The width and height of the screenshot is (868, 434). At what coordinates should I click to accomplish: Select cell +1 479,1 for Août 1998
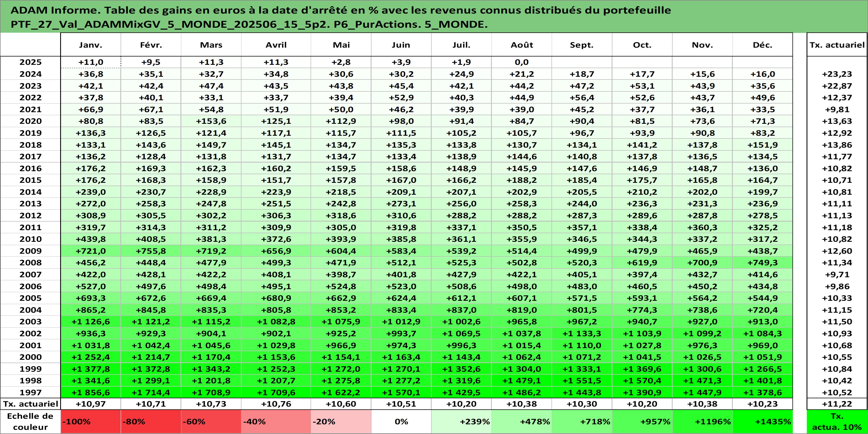pyautogui.click(x=522, y=381)
